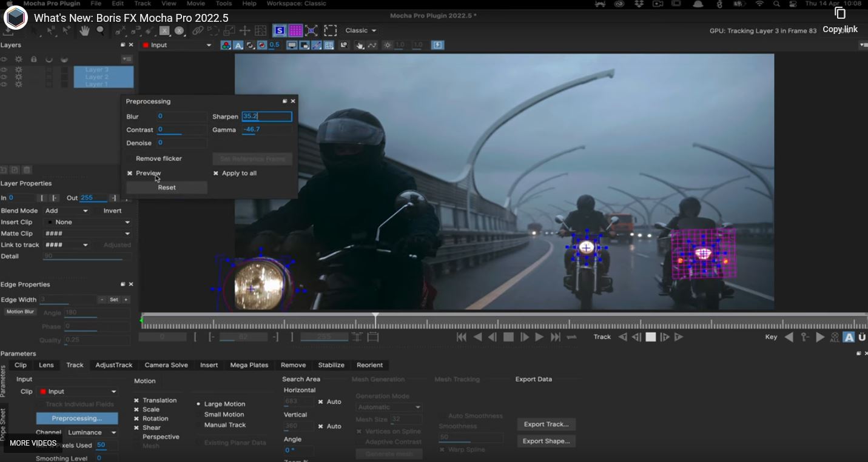Go to the first frame
The image size is (868, 462).
point(461,337)
